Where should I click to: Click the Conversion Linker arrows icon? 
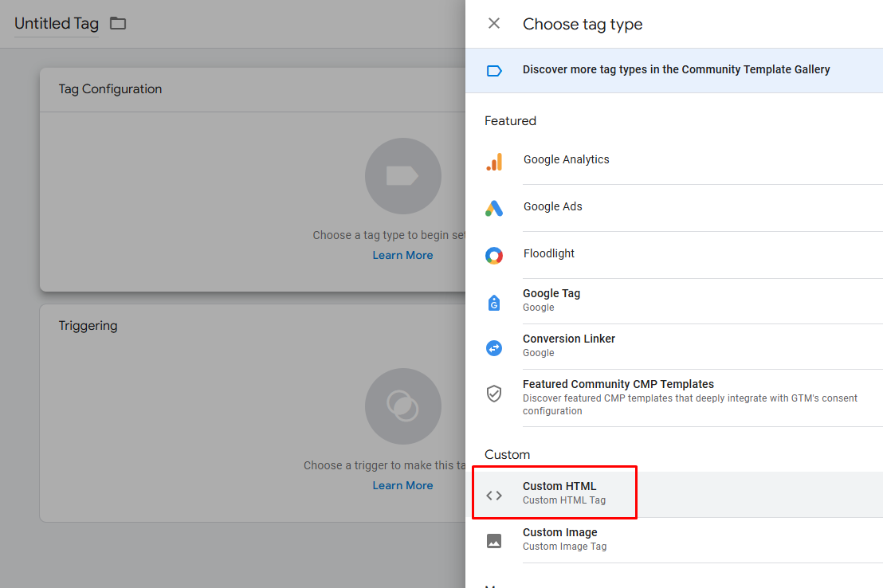[x=494, y=348]
